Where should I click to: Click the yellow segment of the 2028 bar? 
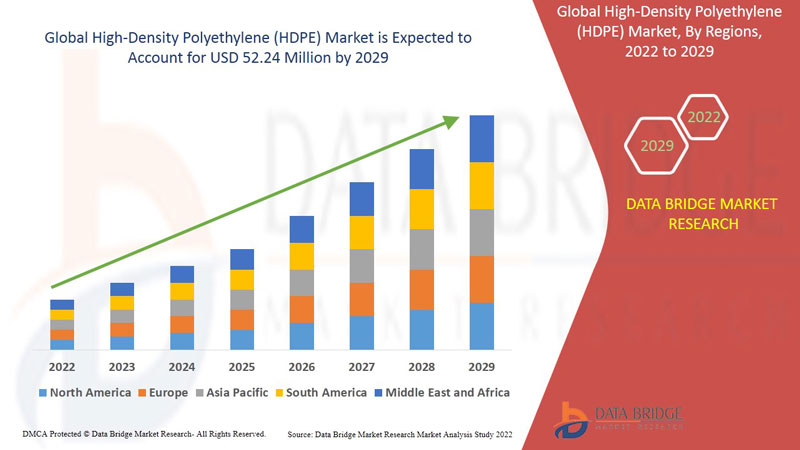click(422, 208)
